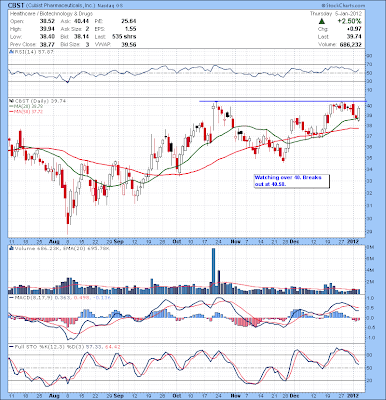
Task: Click the Ask price 40.44
Action: pos(82,21)
